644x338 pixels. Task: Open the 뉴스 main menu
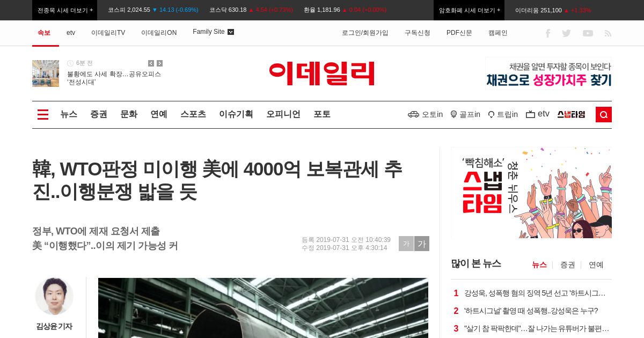pyautogui.click(x=69, y=114)
